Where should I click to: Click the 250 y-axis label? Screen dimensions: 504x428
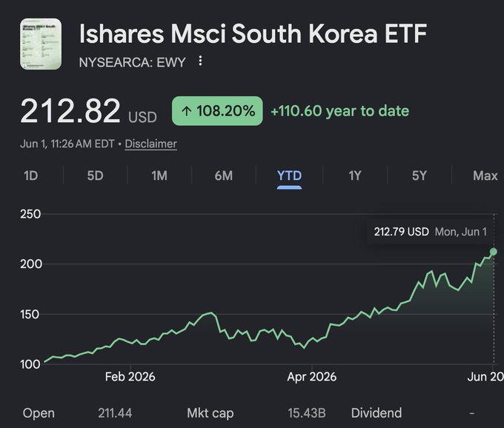pos(30,214)
